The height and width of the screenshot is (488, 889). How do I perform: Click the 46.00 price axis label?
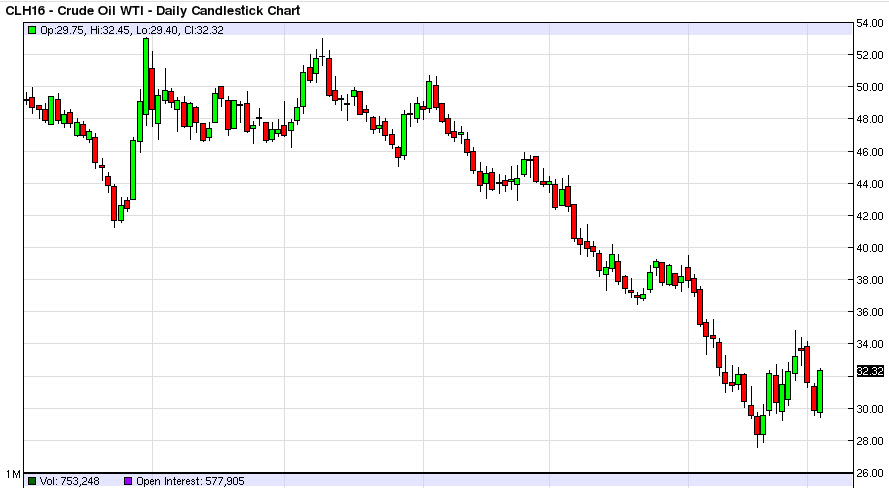[870, 152]
